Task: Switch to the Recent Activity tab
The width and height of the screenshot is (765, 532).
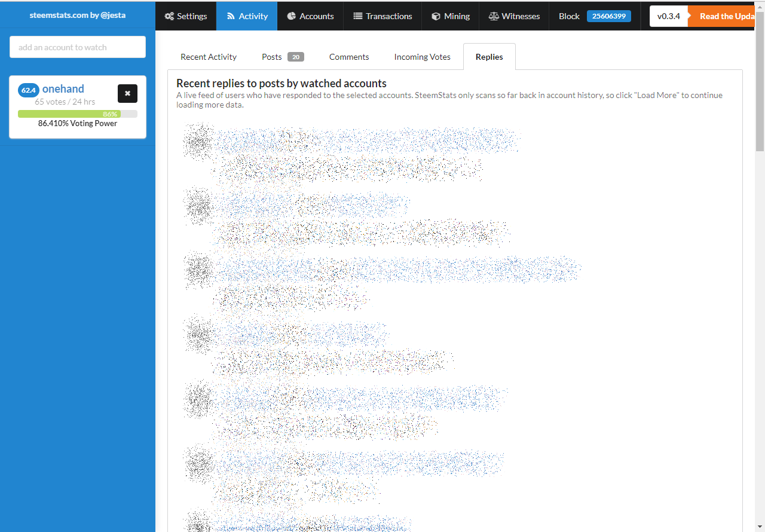Action: [x=209, y=57]
